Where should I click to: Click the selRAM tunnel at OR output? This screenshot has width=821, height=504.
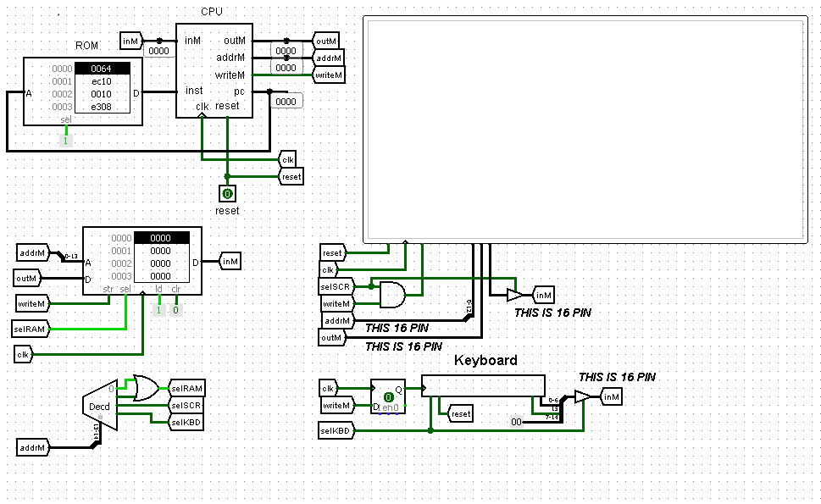tap(187, 388)
